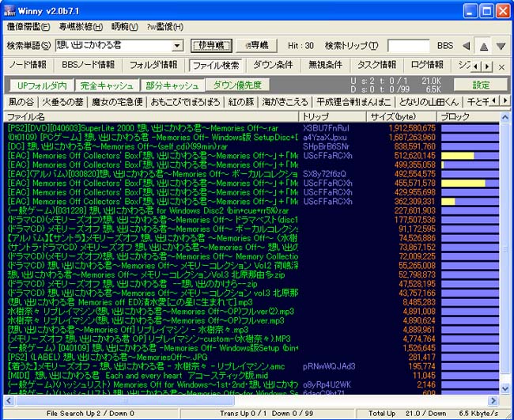Open the ログ情報 tab
Screen dimensions: 514x420
tap(427, 65)
